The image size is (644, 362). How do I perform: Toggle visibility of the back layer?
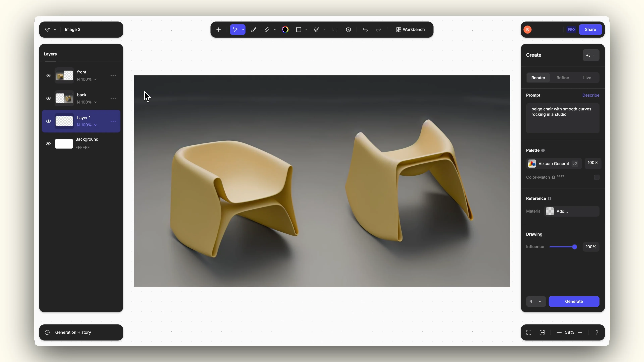tap(48, 98)
